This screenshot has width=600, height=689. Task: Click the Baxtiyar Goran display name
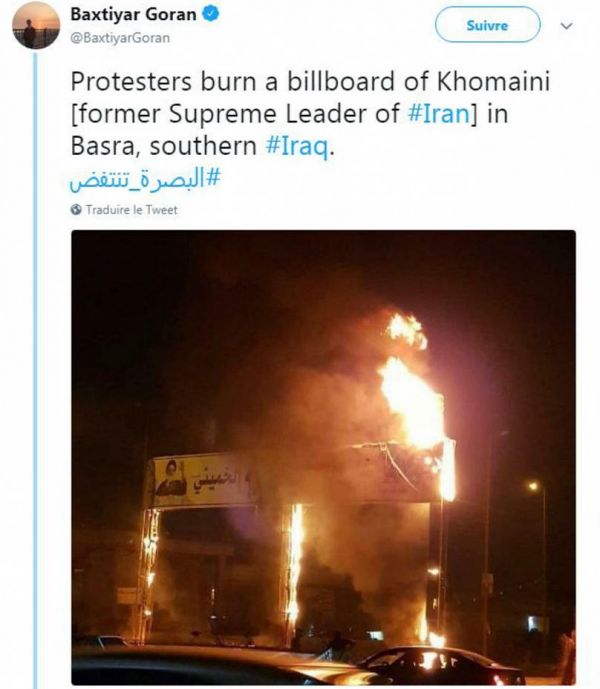click(134, 15)
